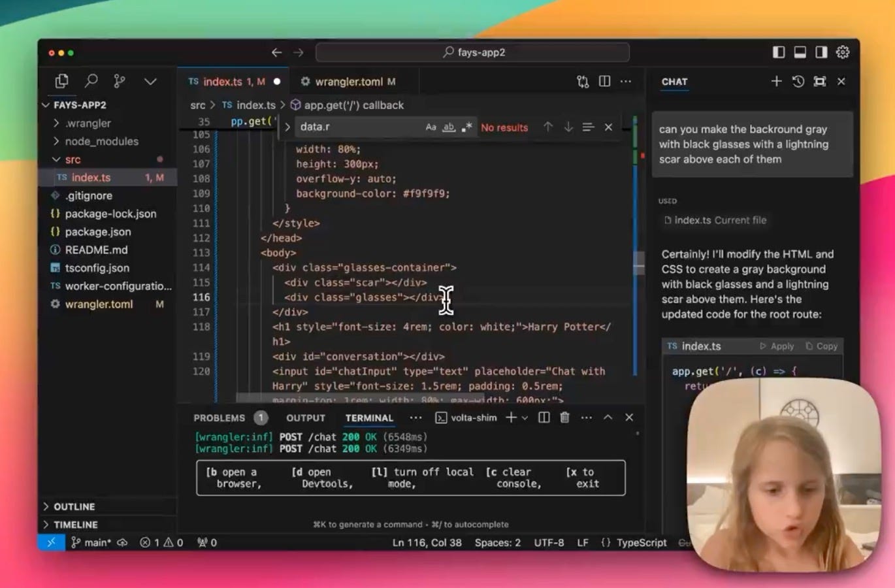Open editor more actions ellipsis
The image size is (895, 588).
click(626, 82)
